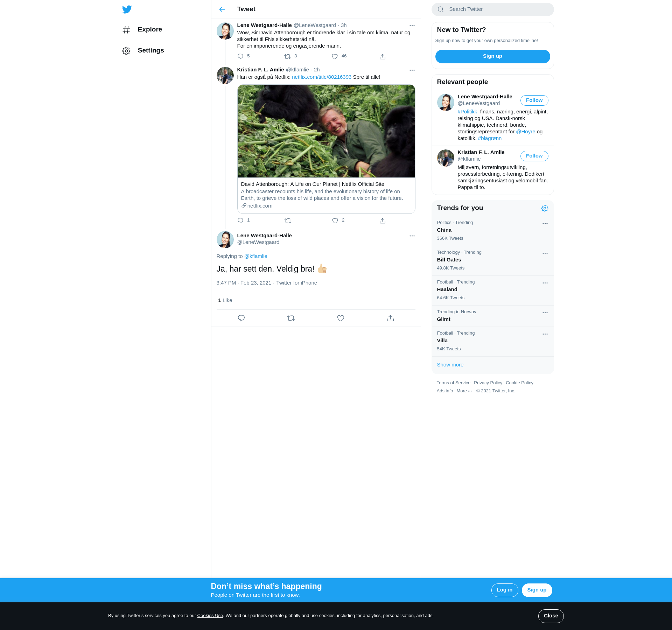Share Lene's tweet about David Attenborough
Screen dimensions: 672x630
point(383,56)
